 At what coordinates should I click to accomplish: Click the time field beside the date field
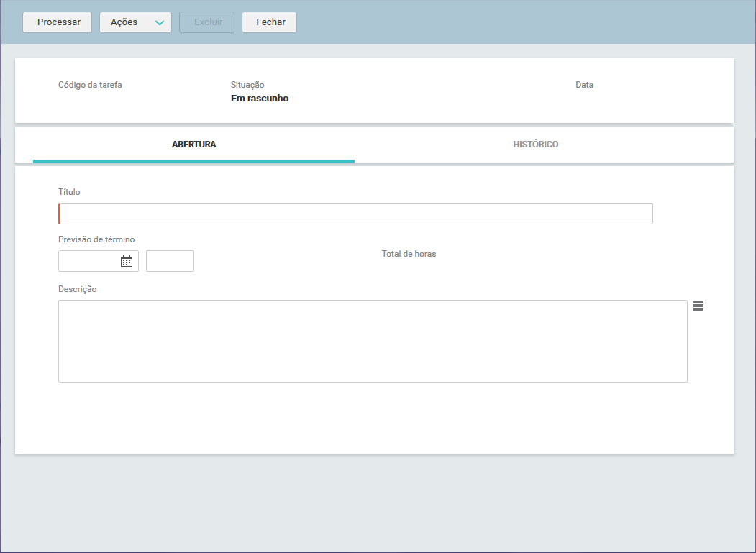[170, 261]
